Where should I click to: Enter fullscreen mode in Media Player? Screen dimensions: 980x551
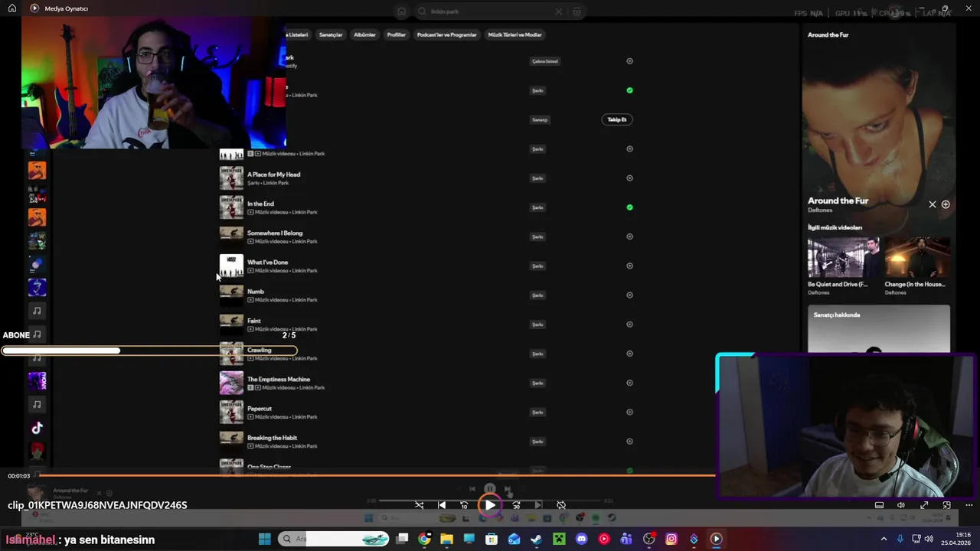tap(924, 505)
